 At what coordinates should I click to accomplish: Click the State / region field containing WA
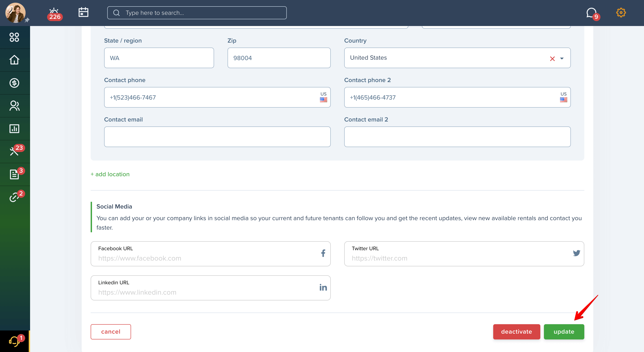click(x=159, y=58)
